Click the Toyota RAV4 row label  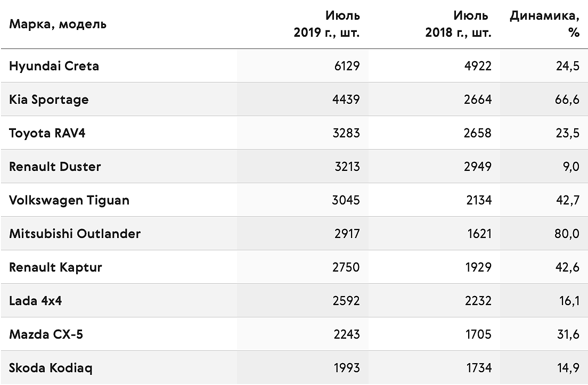47,134
